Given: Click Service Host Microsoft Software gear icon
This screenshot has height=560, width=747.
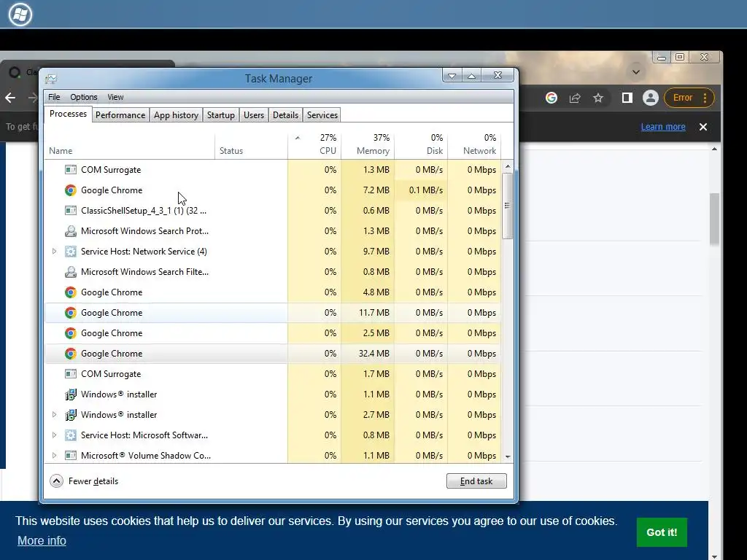Looking at the screenshot, I should point(71,435).
